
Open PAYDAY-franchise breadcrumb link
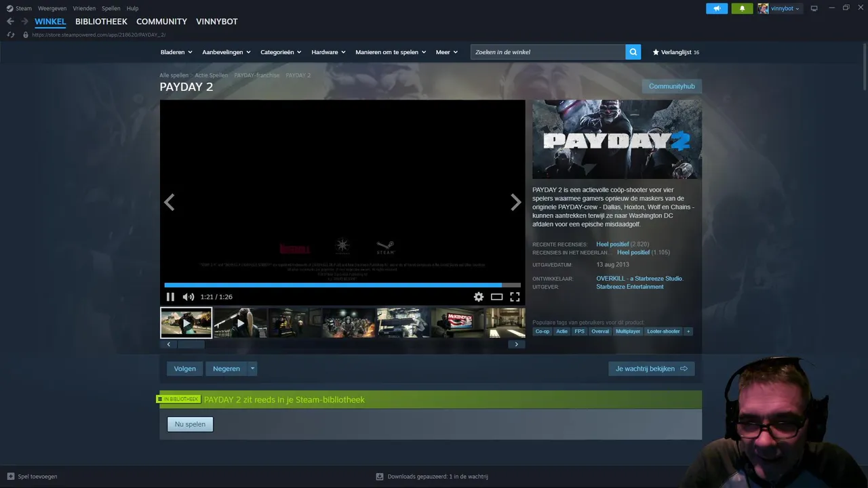pyautogui.click(x=256, y=75)
